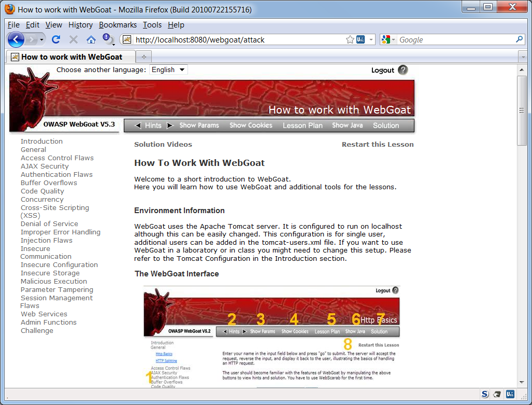Open the Tools menu

pos(152,25)
